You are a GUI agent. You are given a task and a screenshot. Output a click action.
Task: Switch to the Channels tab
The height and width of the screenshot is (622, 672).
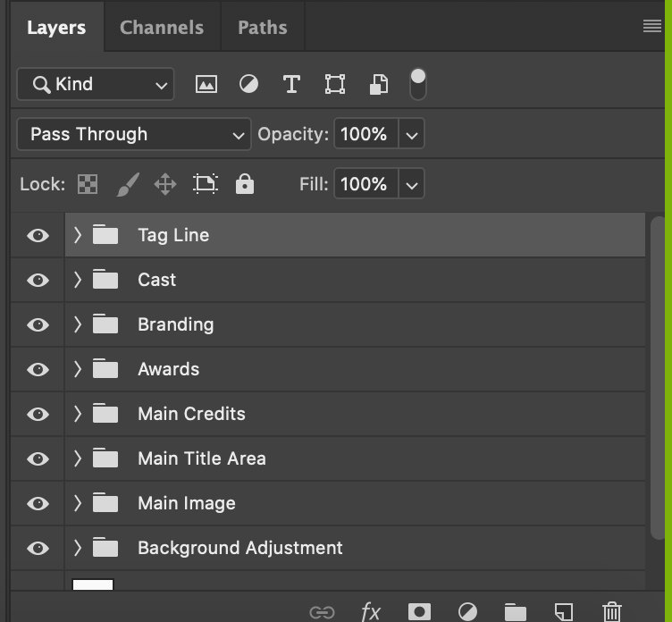162,28
